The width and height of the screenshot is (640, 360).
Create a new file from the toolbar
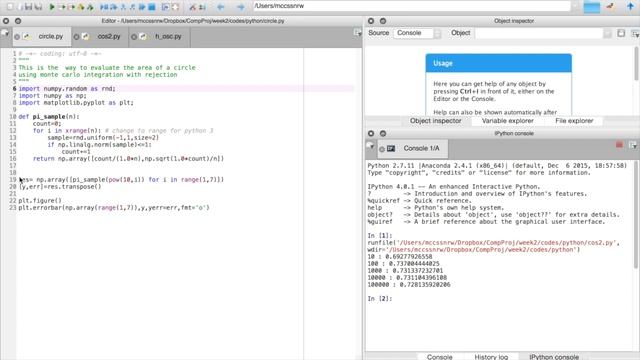pos(10,7)
